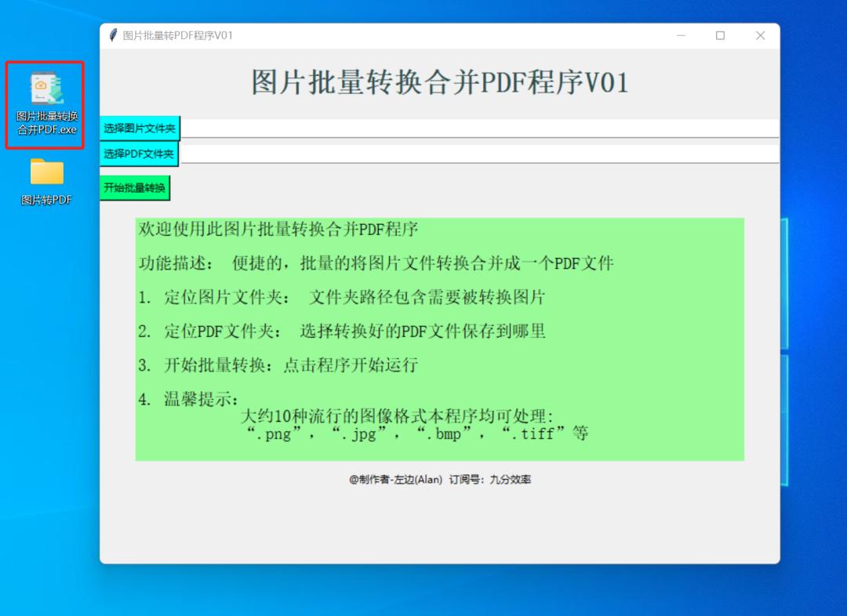Click the 选择PDF文件夹 button
This screenshot has width=847, height=616.
click(138, 154)
